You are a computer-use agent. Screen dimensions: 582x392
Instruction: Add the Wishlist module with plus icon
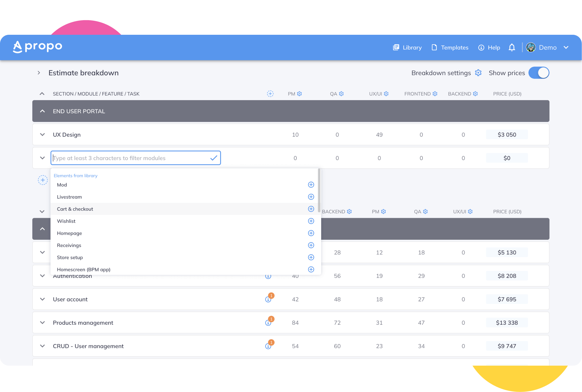tap(311, 221)
